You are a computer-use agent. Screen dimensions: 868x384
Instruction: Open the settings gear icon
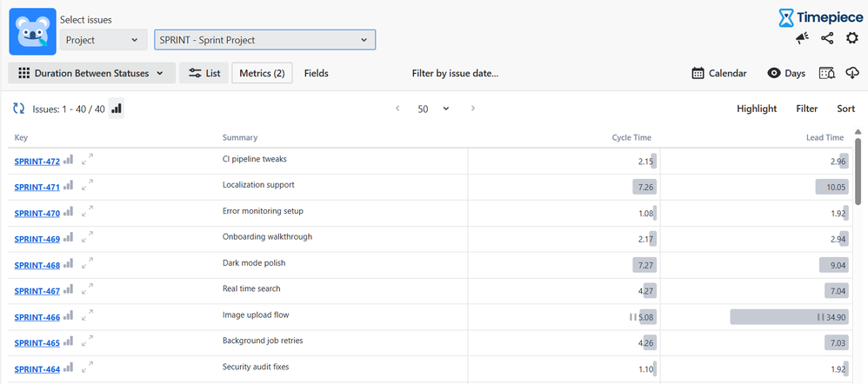point(852,38)
